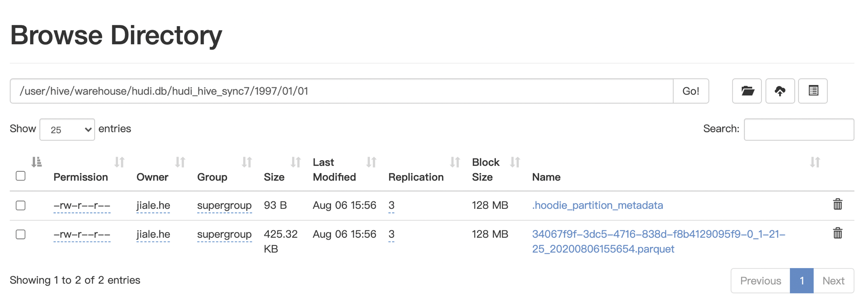
Task: Delete .hoodie_partition_metadata with its trash icon
Action: point(838,204)
